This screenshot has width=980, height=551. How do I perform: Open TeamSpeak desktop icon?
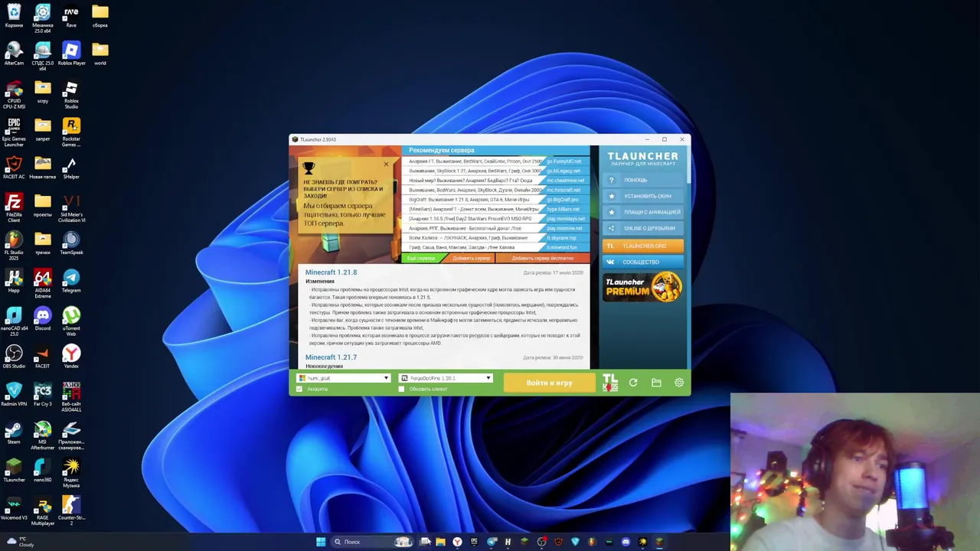[71, 243]
